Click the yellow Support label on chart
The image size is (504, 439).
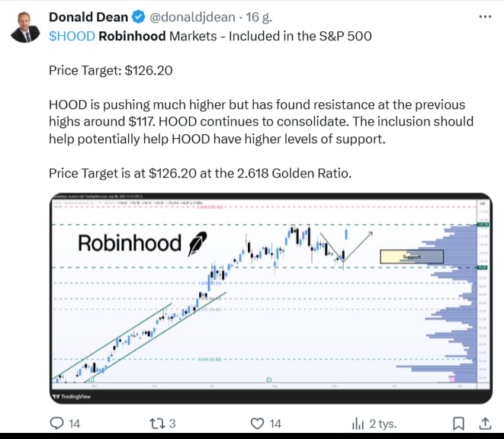(x=411, y=257)
